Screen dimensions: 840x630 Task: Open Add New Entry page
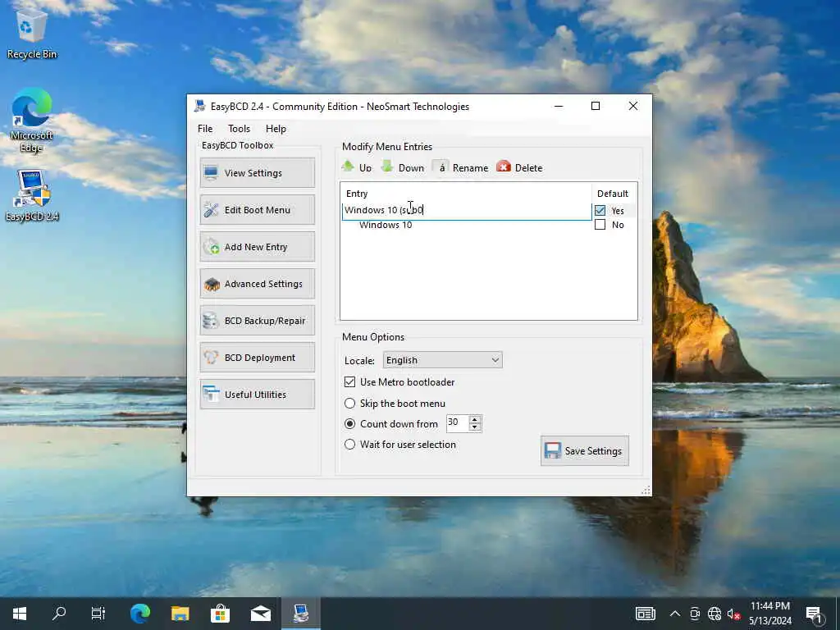click(x=257, y=246)
